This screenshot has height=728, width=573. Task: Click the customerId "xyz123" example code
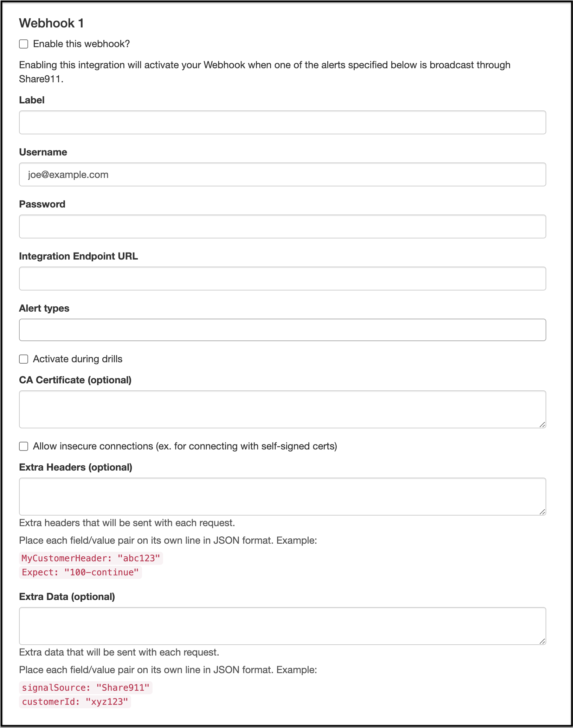coord(75,702)
